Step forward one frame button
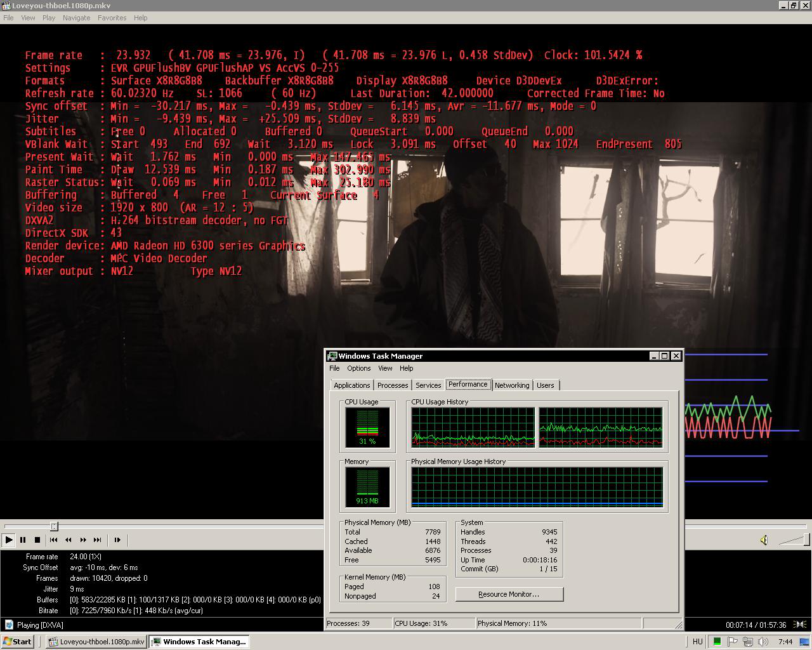 (117, 540)
